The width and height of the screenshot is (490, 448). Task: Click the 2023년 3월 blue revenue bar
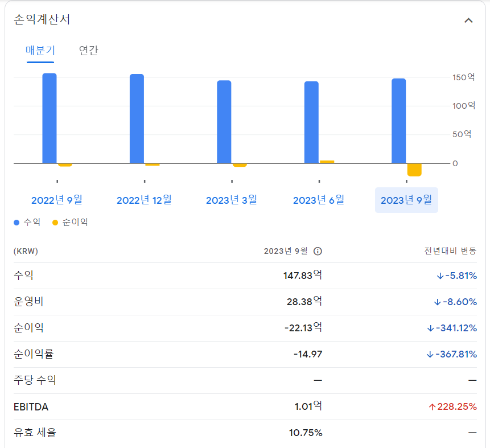pos(224,122)
